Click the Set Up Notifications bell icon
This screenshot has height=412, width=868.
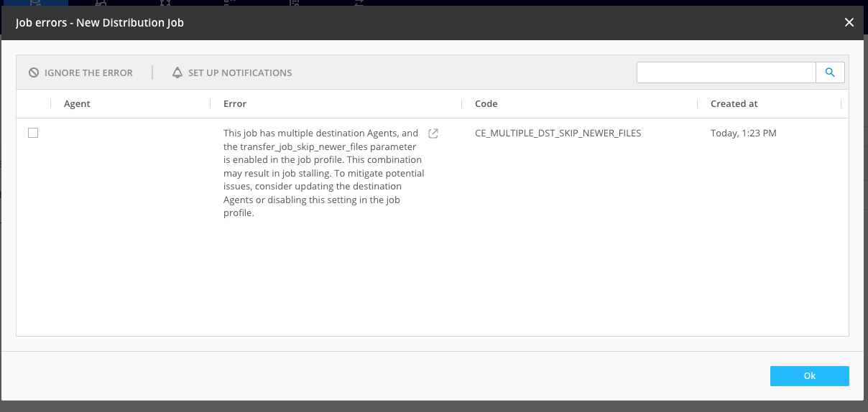tap(177, 72)
